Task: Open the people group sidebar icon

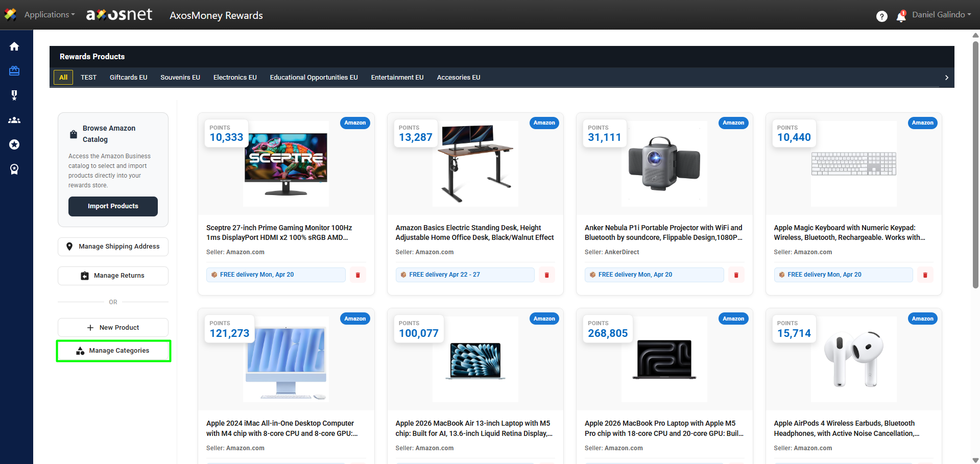Action: (14, 120)
